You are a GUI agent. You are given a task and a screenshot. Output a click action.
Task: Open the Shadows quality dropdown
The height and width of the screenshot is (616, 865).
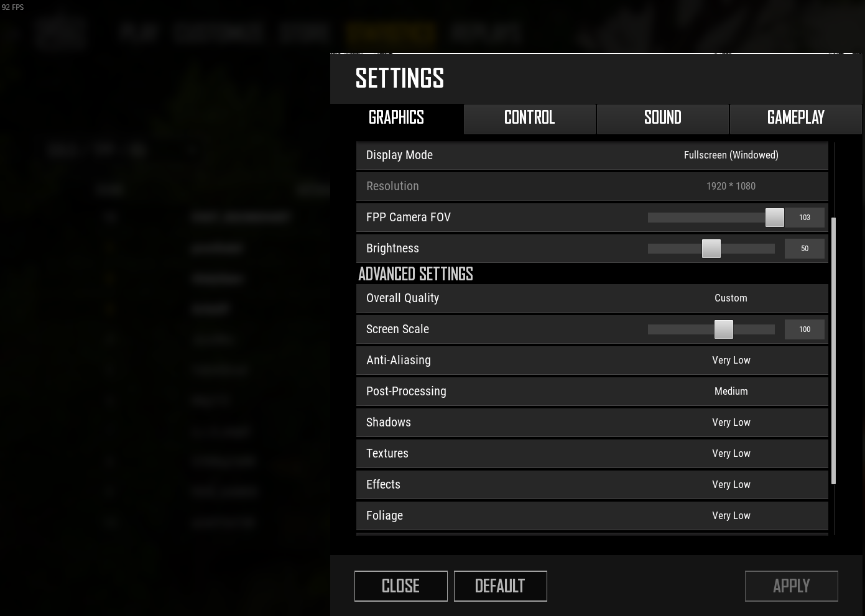[x=731, y=423]
